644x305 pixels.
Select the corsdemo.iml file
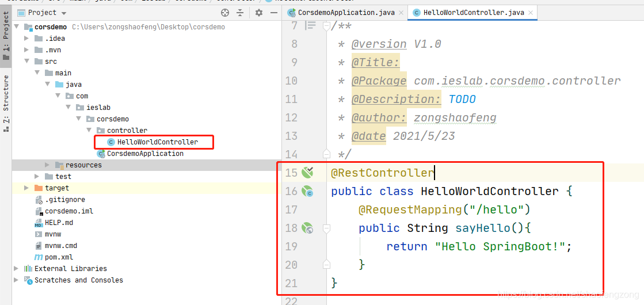[x=69, y=211]
